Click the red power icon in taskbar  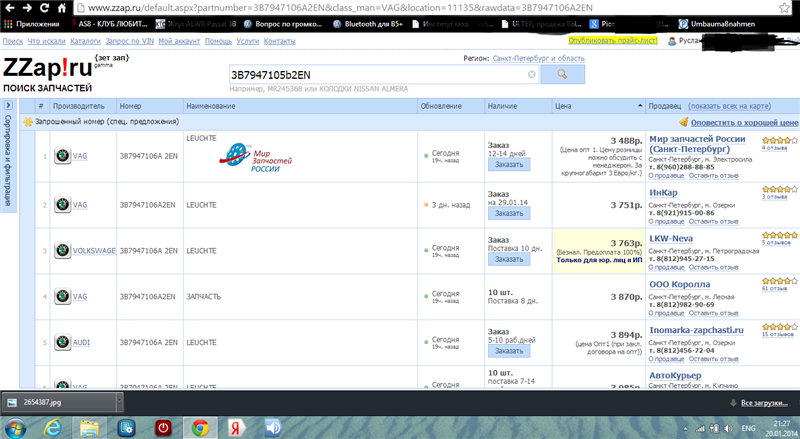tap(163, 428)
